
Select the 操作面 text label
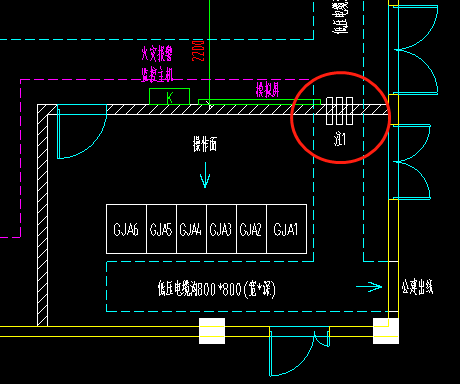point(205,144)
